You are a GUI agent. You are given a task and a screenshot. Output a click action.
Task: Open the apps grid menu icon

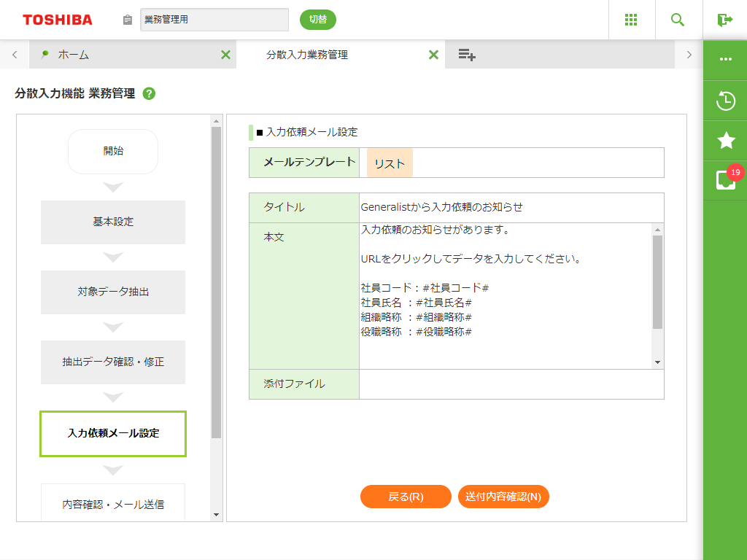coord(632,20)
